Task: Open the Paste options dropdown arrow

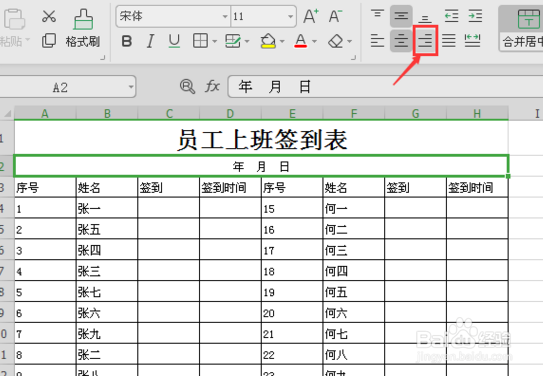Action: [x=28, y=41]
